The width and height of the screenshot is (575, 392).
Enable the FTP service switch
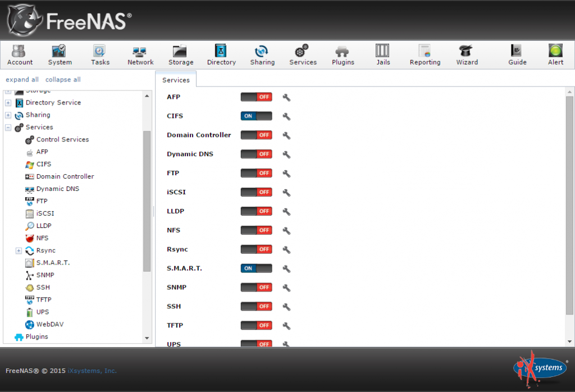click(256, 172)
